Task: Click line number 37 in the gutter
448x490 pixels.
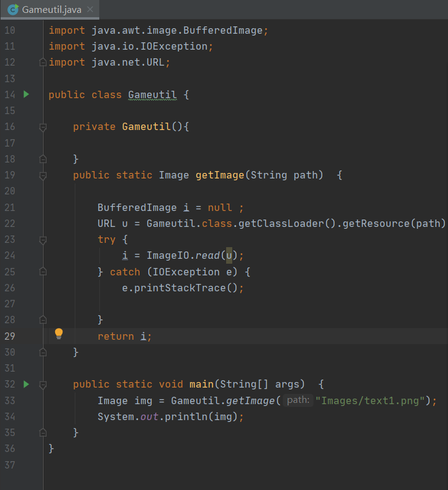Action: click(x=10, y=465)
